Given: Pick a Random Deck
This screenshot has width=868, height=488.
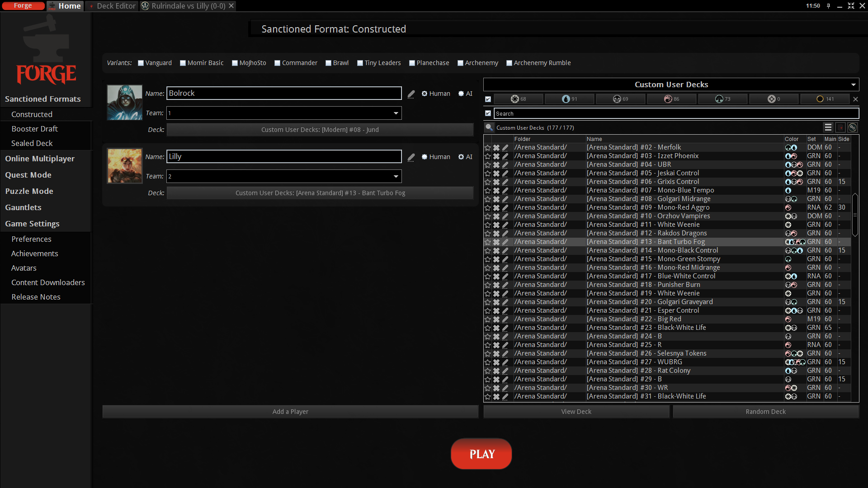Looking at the screenshot, I should pos(766,412).
